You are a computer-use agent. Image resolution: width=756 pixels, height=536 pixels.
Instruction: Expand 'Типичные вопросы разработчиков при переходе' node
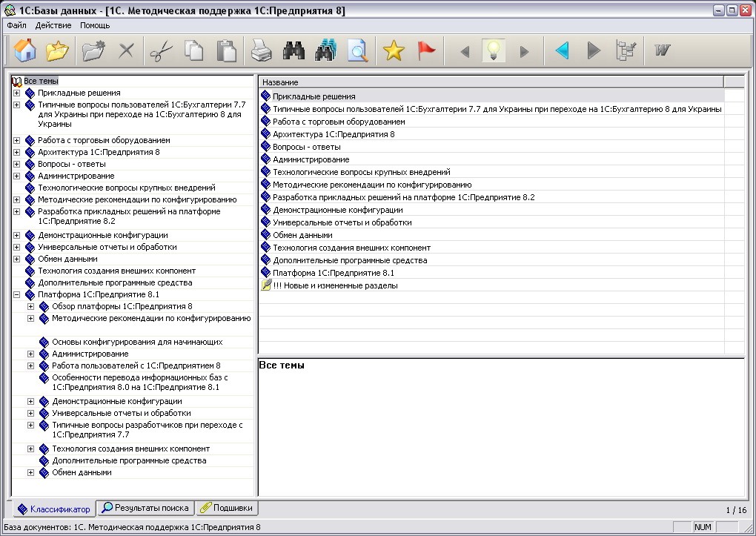[30, 425]
